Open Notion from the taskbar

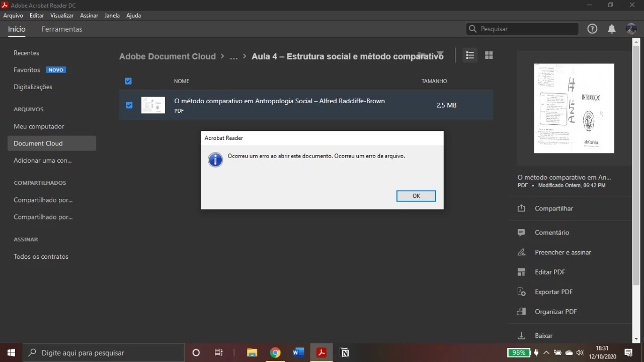[345, 353]
